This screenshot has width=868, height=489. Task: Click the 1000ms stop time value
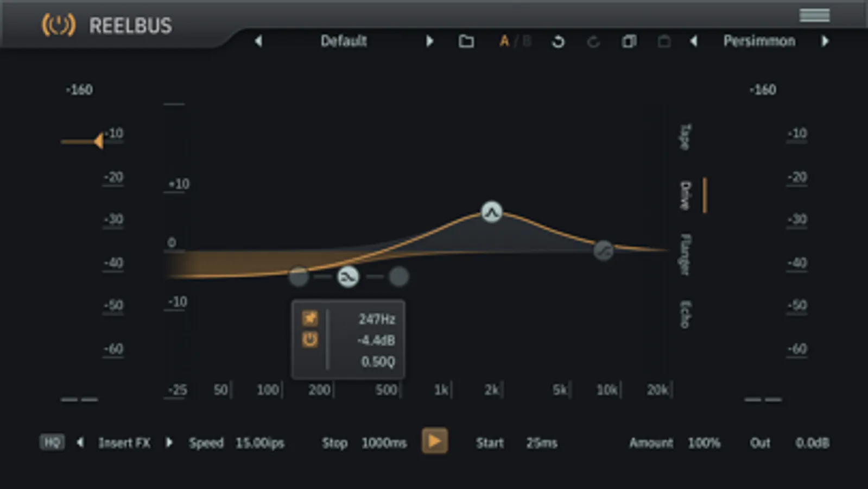[x=384, y=443]
